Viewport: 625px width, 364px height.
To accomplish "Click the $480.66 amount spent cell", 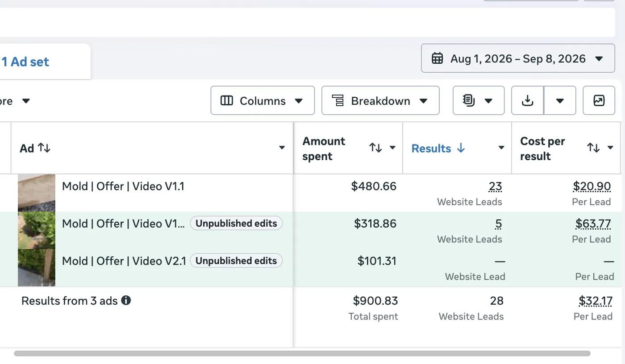I will pos(374,186).
